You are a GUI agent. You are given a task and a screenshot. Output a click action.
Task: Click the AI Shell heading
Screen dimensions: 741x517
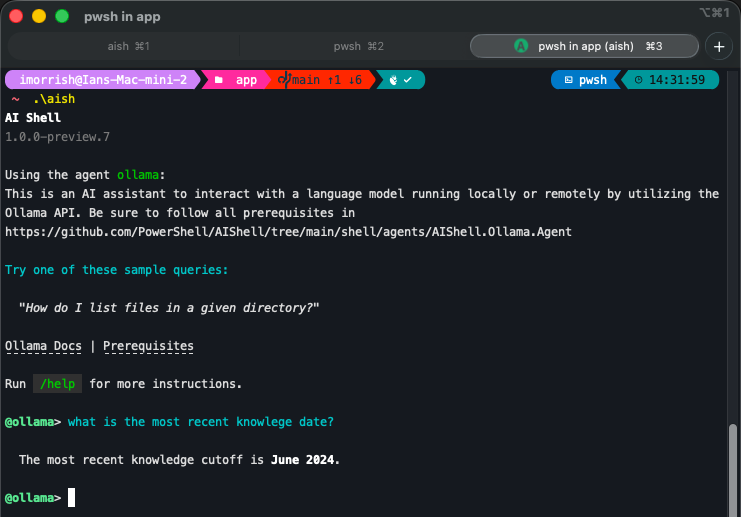33,118
